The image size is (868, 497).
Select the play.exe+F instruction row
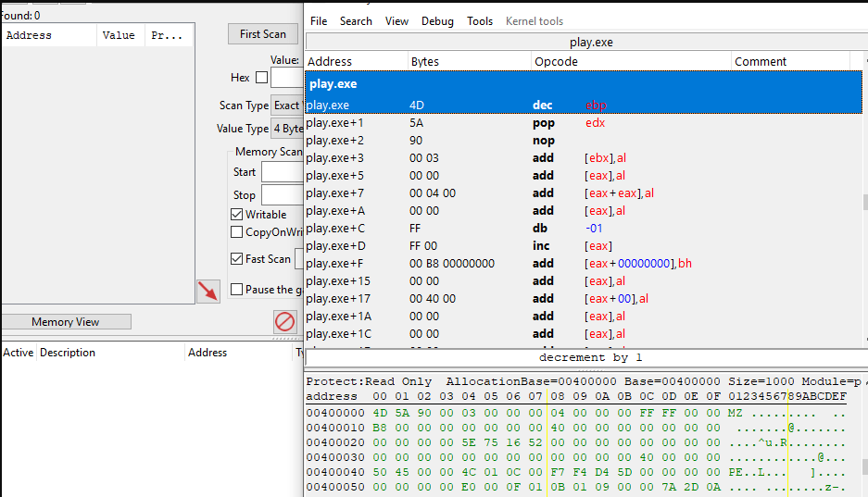(584, 264)
